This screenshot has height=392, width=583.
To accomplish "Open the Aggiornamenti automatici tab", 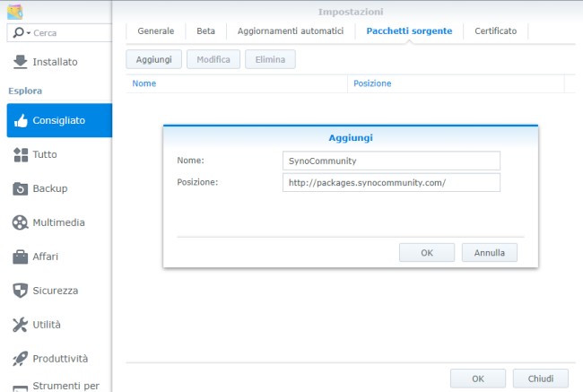I will [291, 31].
